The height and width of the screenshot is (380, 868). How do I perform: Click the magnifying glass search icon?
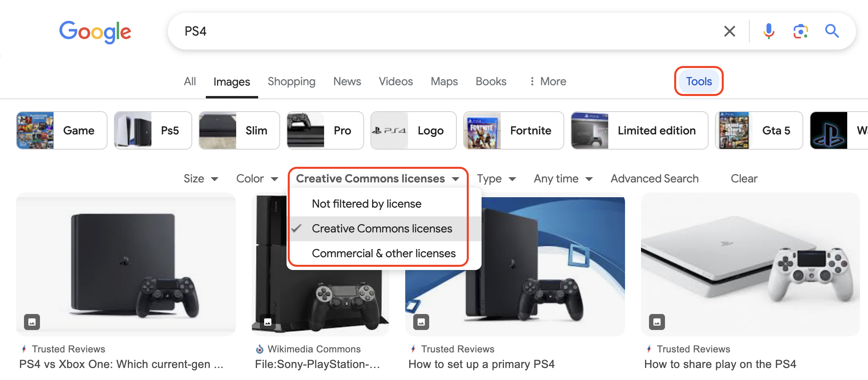click(x=832, y=31)
